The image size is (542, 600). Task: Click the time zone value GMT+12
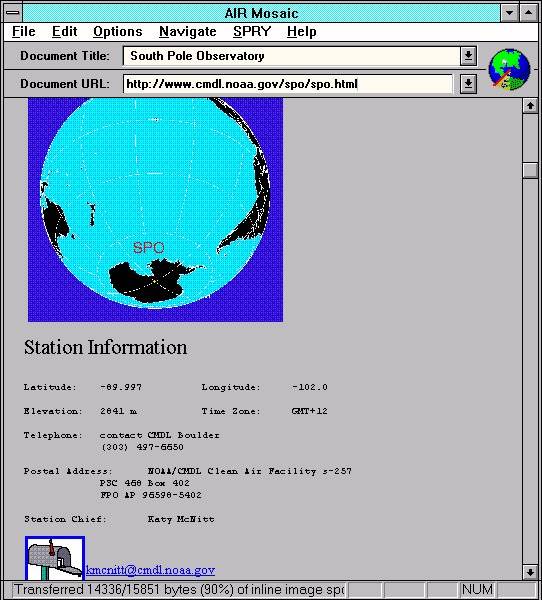(309, 411)
